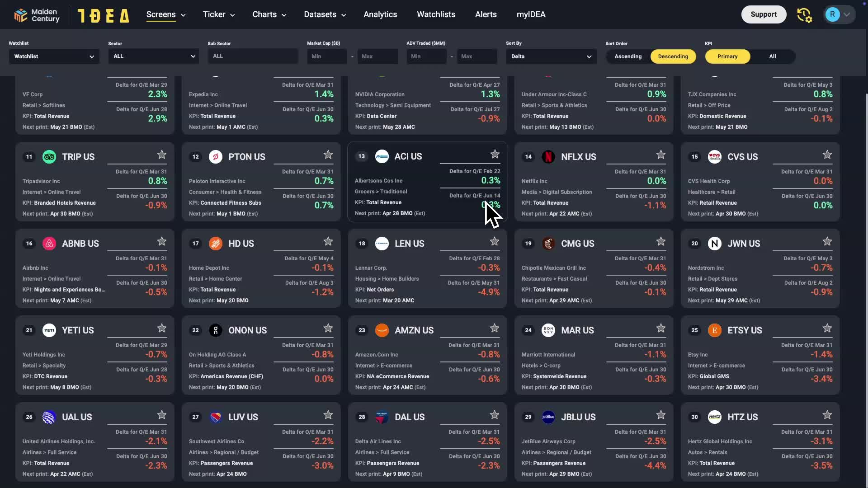Click the Albertsons logo on ACI US card
This screenshot has width=868, height=488.
pos(382,156)
